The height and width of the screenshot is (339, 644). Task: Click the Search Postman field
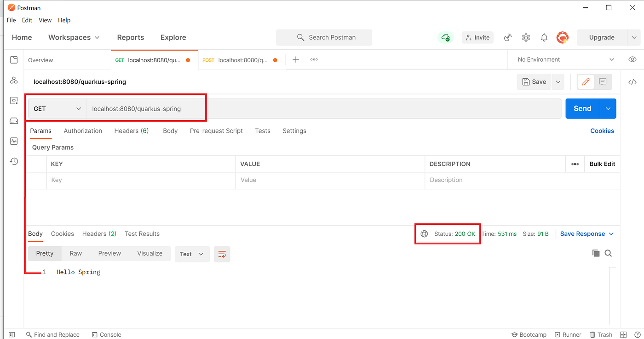tap(324, 37)
